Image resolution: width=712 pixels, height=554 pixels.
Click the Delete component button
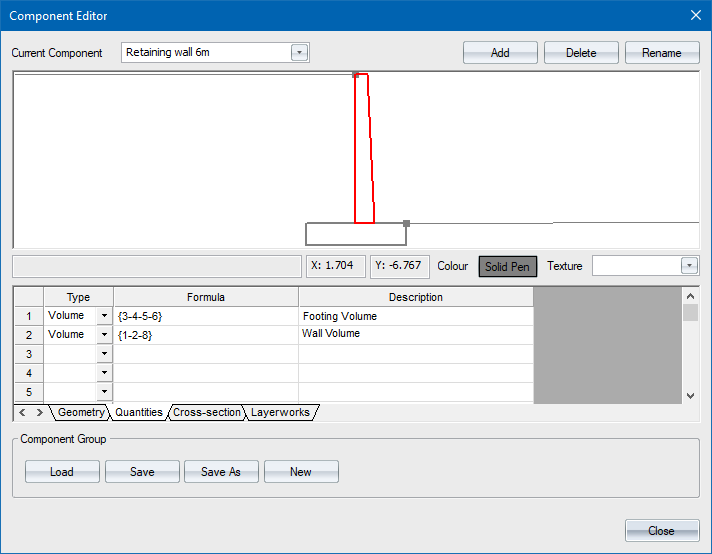(x=581, y=53)
